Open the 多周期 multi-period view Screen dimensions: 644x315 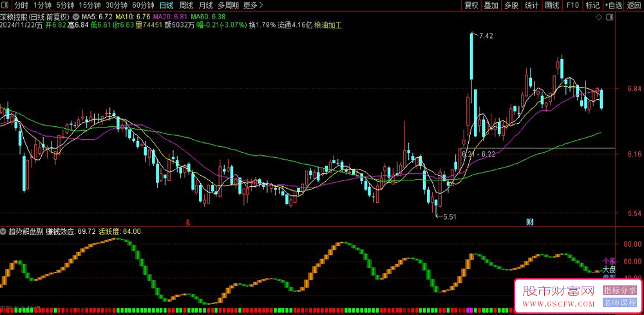(228, 5)
